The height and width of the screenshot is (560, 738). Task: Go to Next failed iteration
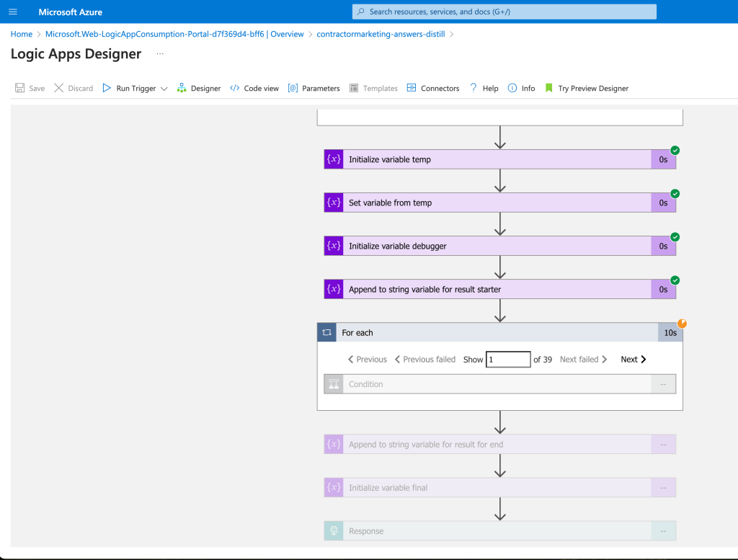coord(584,360)
